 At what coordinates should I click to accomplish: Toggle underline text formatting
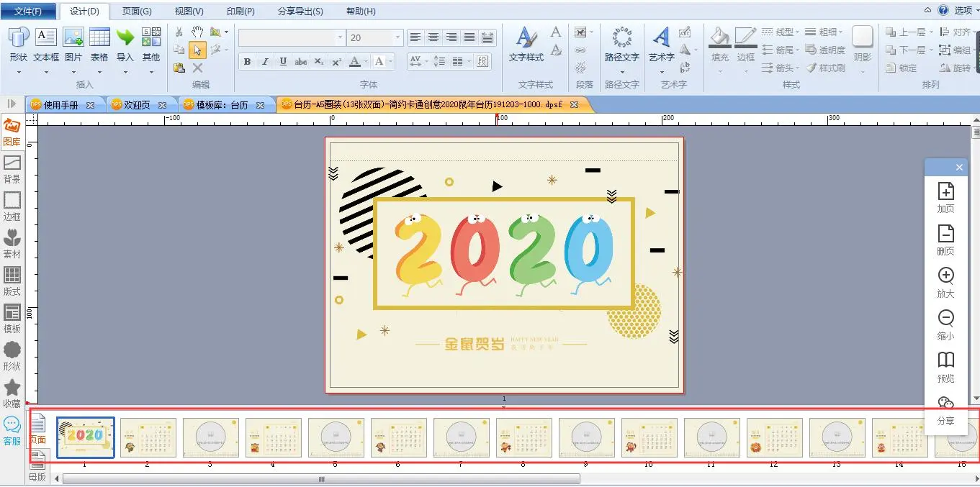pos(283,62)
